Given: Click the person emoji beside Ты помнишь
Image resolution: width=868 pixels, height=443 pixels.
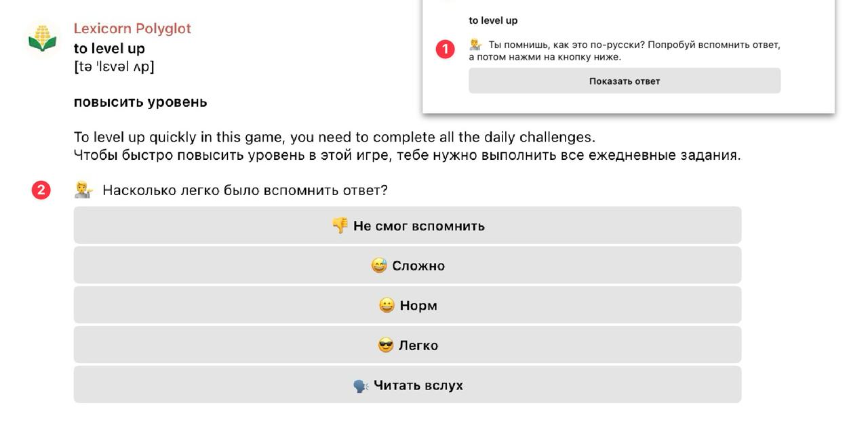Looking at the screenshot, I should coord(476,45).
